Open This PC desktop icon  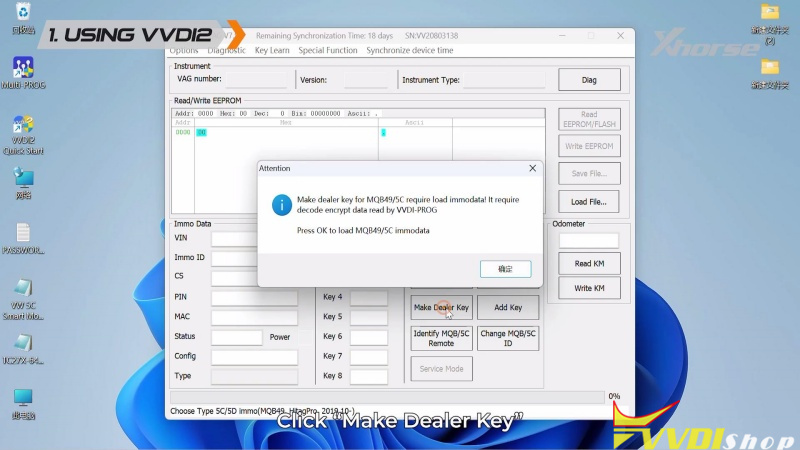click(23, 399)
